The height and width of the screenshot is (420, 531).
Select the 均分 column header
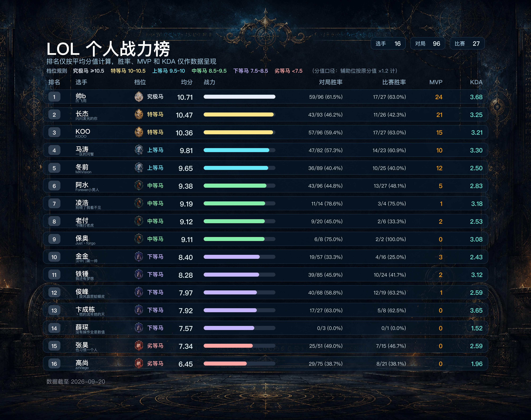(187, 82)
